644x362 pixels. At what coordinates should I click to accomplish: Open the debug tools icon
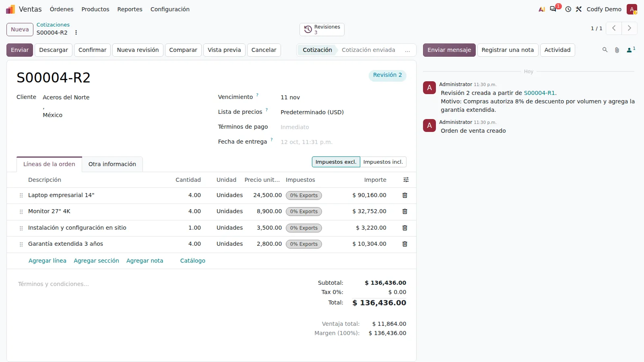pyautogui.click(x=579, y=9)
